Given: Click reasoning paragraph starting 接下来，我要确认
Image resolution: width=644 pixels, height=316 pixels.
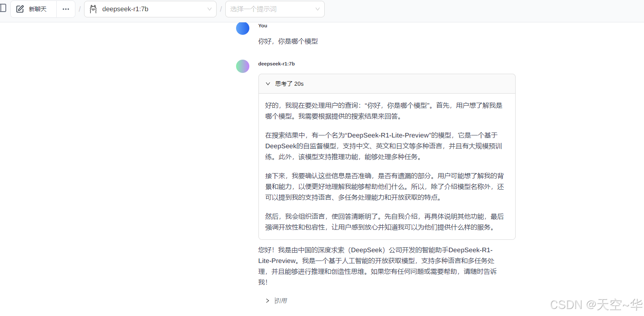Looking at the screenshot, I should click(x=385, y=186).
